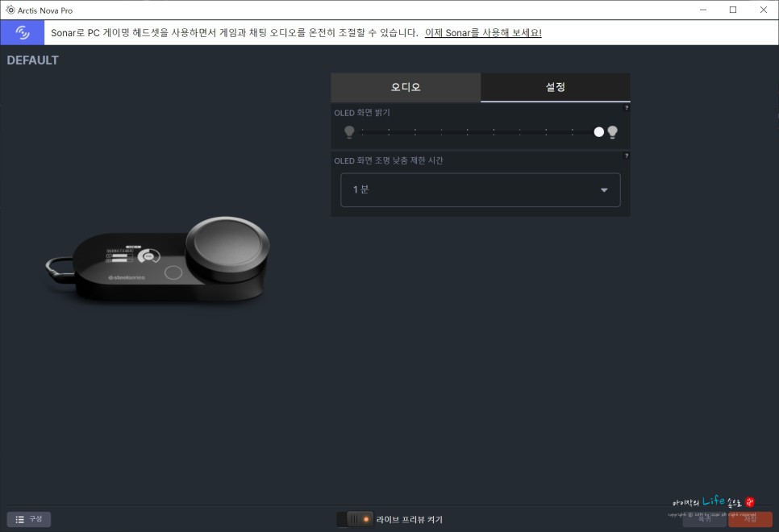Switch to the 오디오 tab

coord(406,87)
